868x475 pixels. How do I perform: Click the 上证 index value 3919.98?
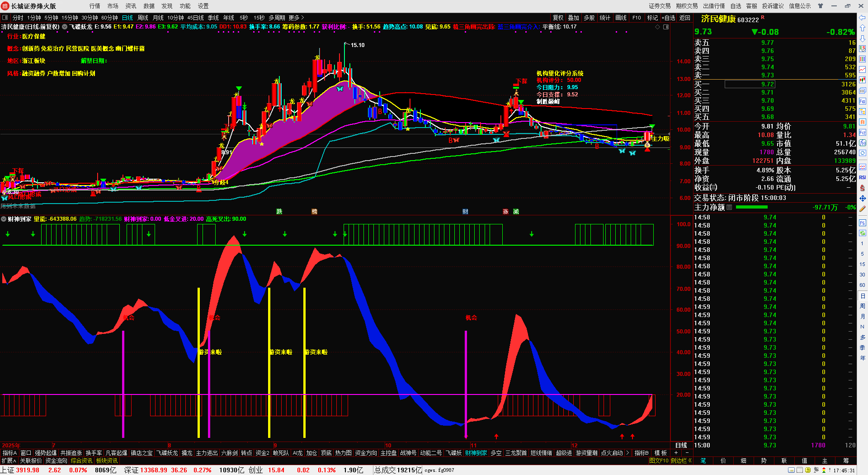coord(28,470)
